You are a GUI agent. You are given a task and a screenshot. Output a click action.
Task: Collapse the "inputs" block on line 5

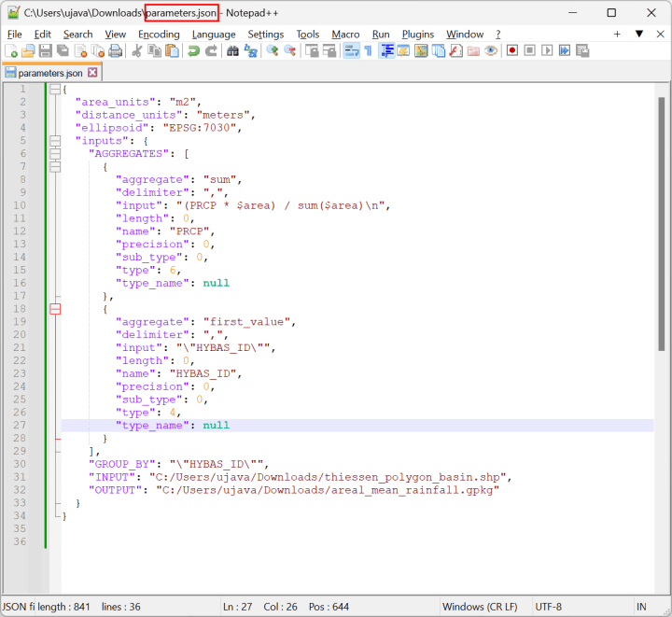(x=54, y=141)
